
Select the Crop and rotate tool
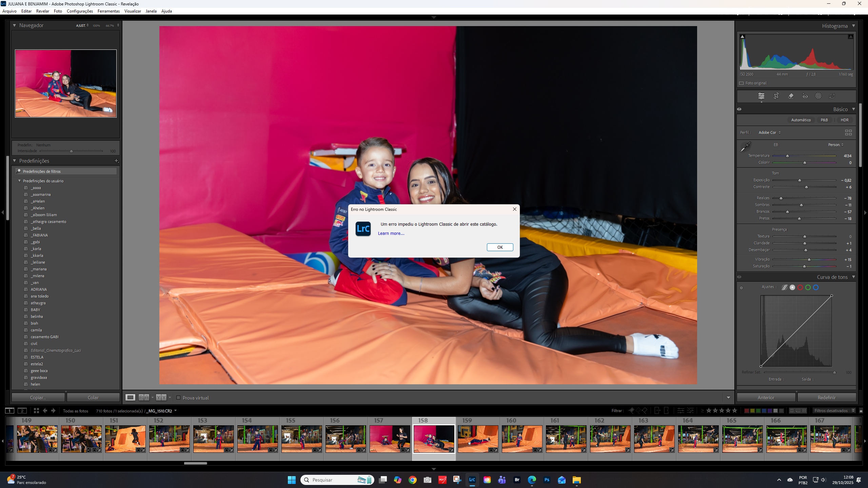tap(776, 96)
